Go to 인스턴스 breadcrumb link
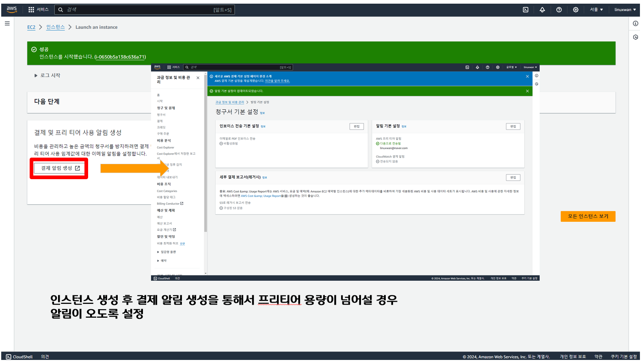 pyautogui.click(x=56, y=27)
